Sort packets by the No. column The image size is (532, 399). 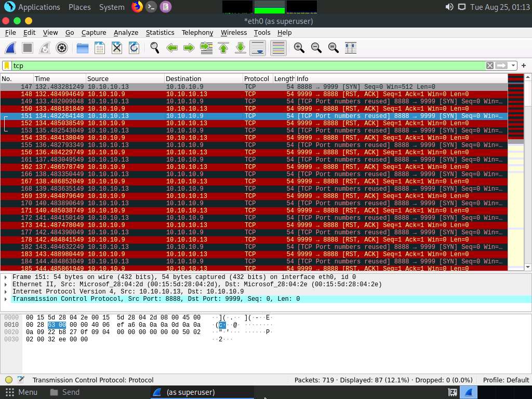(x=17, y=79)
